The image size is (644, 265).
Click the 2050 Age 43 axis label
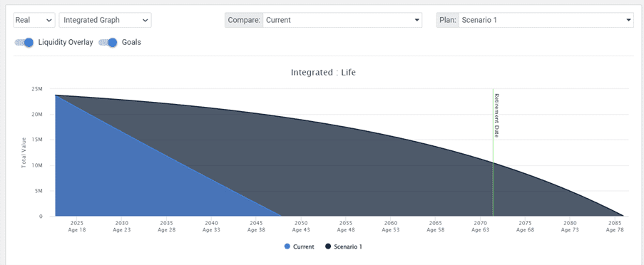[301, 227]
